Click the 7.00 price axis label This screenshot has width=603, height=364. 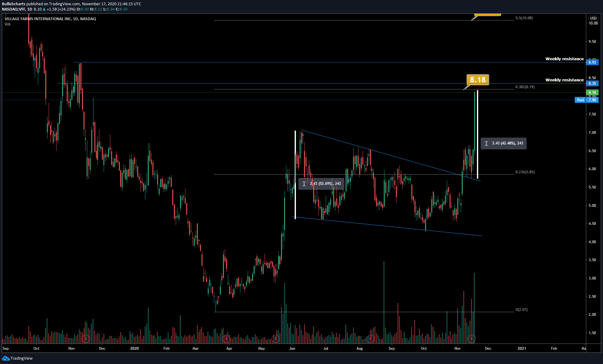[x=592, y=133]
